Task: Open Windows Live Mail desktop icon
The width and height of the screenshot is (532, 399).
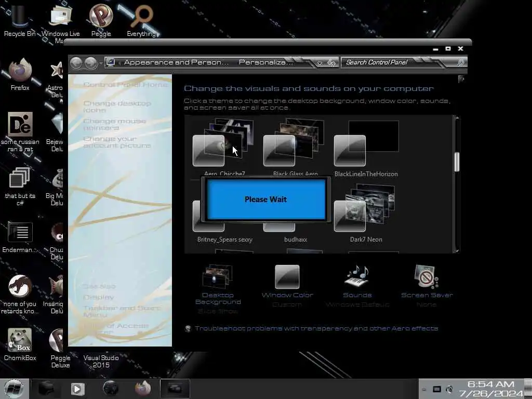Action: [x=60, y=22]
